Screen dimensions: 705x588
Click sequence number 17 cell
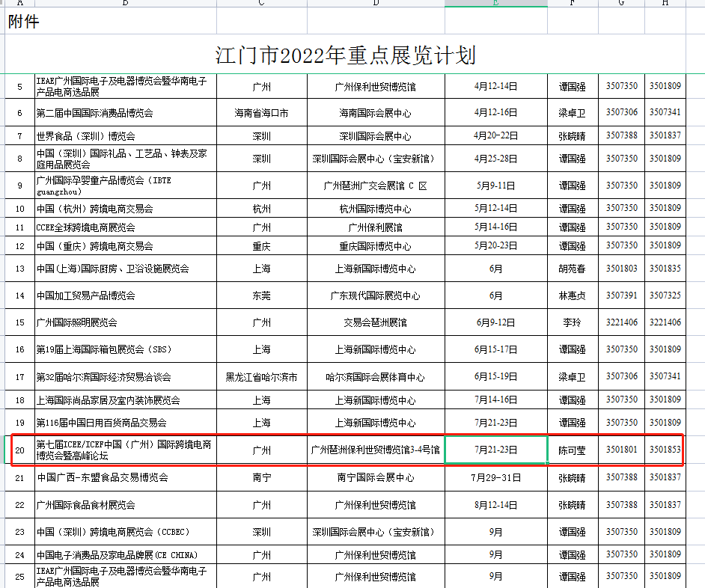19,377
